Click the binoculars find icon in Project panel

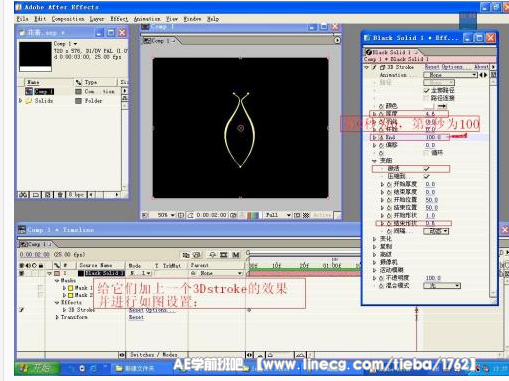[23, 195]
